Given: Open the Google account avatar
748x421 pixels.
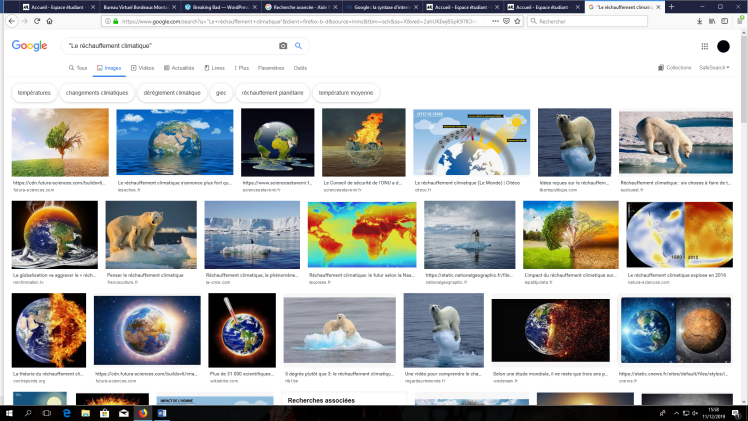Looking at the screenshot, I should point(724,46).
